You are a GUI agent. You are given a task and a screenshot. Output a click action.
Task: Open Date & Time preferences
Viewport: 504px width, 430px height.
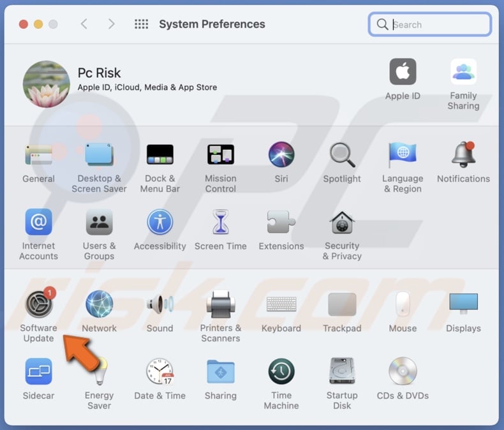159,371
